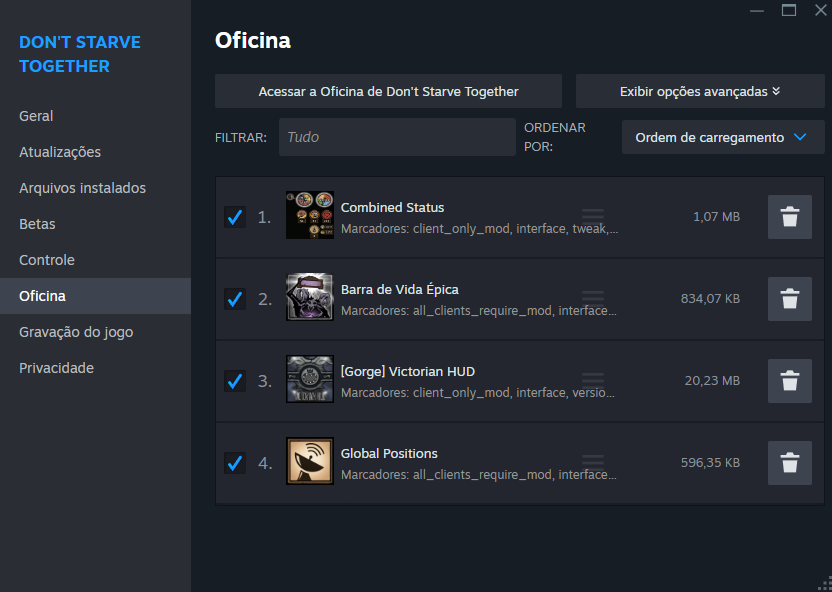Open [Gorge] Victorian HUD thumbnail

coord(310,379)
